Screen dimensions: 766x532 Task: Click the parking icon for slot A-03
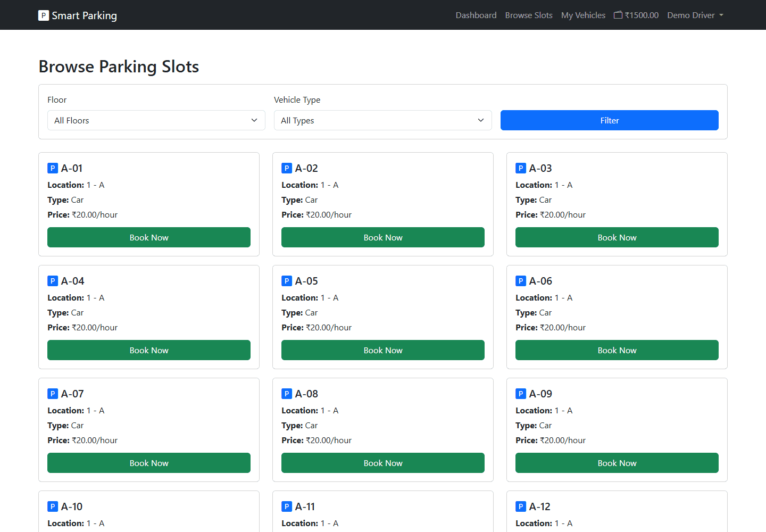tap(521, 168)
